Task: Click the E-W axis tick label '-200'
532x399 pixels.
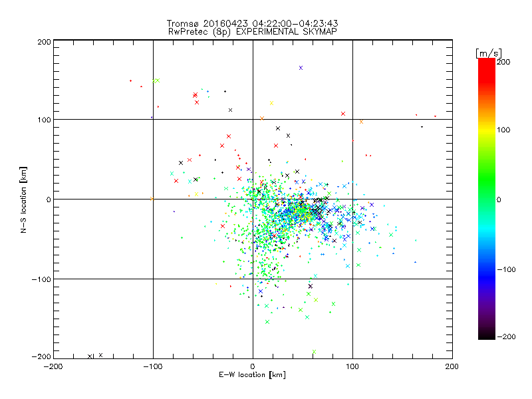Action: [53, 366]
